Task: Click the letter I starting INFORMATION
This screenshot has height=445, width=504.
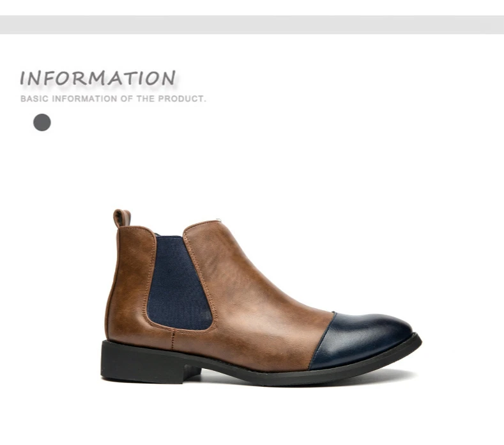Action: [23, 79]
